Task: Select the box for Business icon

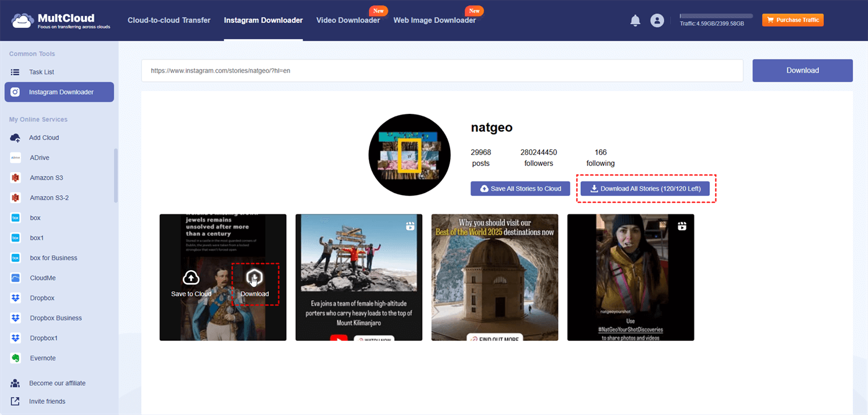Action: tap(15, 258)
